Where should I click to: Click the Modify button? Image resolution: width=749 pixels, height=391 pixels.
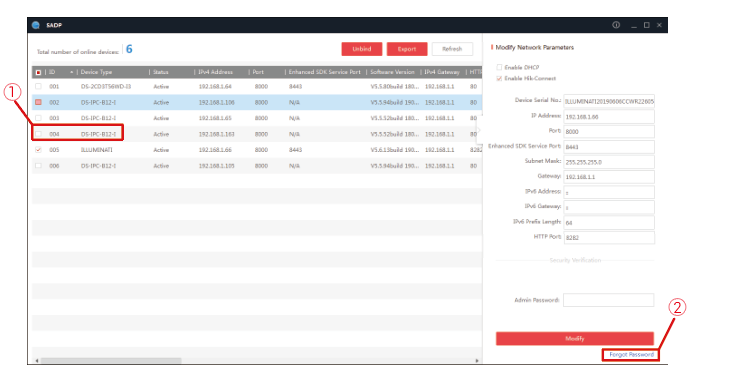[575, 338]
